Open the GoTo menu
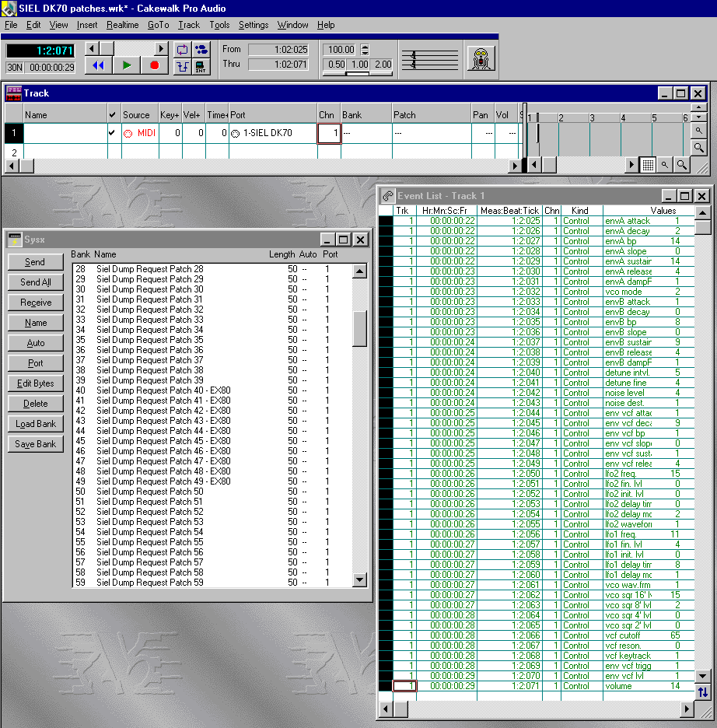 tap(158, 25)
